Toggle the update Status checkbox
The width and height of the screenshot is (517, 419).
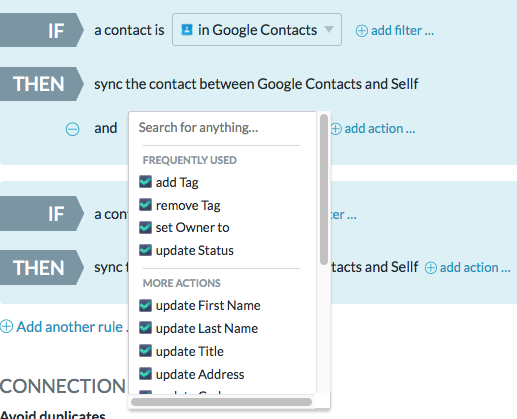[145, 250]
